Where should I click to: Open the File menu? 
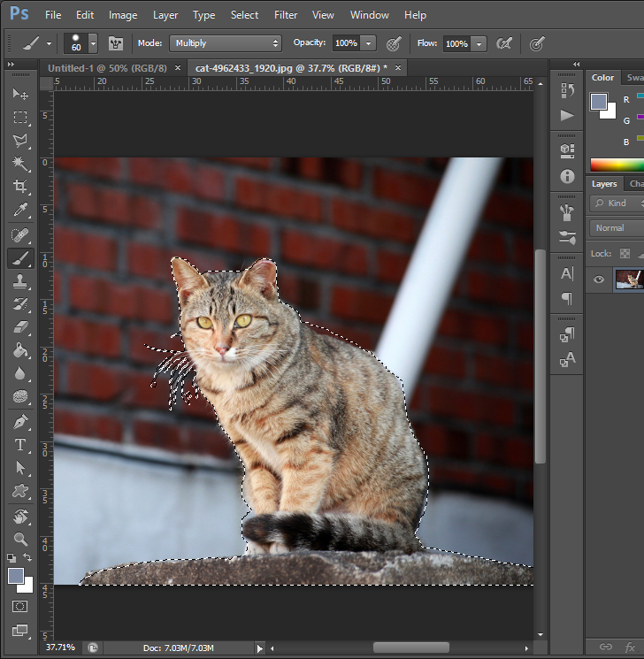point(53,15)
